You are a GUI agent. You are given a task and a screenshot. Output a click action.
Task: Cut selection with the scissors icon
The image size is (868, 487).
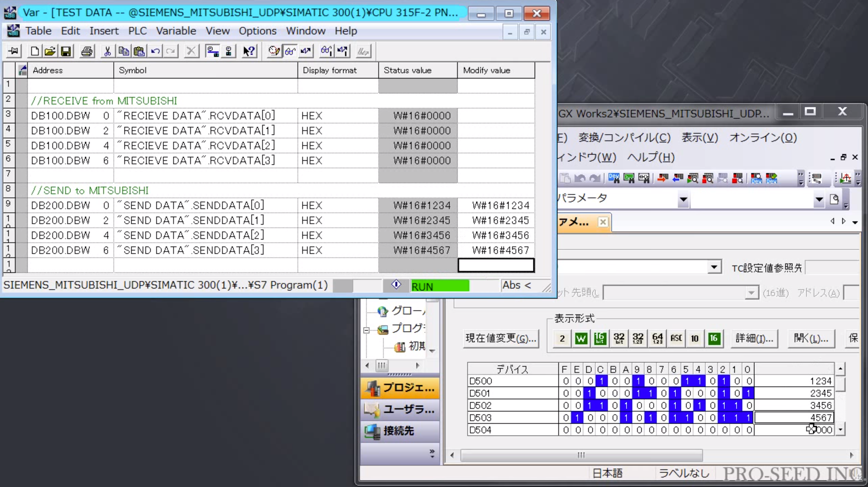[107, 51]
